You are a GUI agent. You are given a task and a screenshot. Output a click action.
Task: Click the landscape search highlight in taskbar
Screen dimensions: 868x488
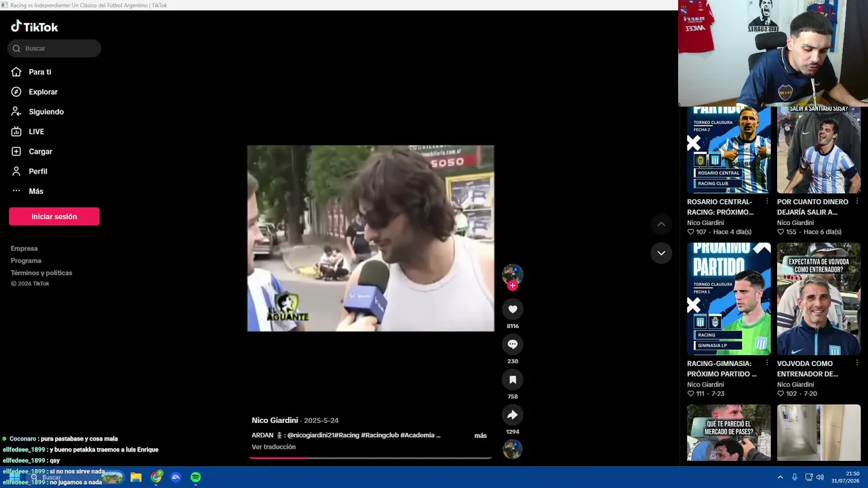tap(112, 477)
